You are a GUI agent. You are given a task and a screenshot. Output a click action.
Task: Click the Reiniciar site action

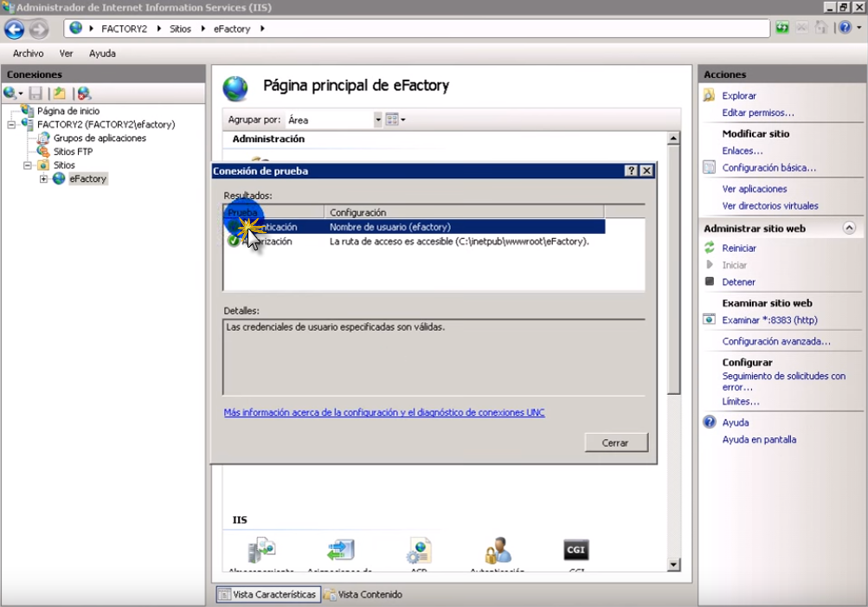click(x=738, y=249)
